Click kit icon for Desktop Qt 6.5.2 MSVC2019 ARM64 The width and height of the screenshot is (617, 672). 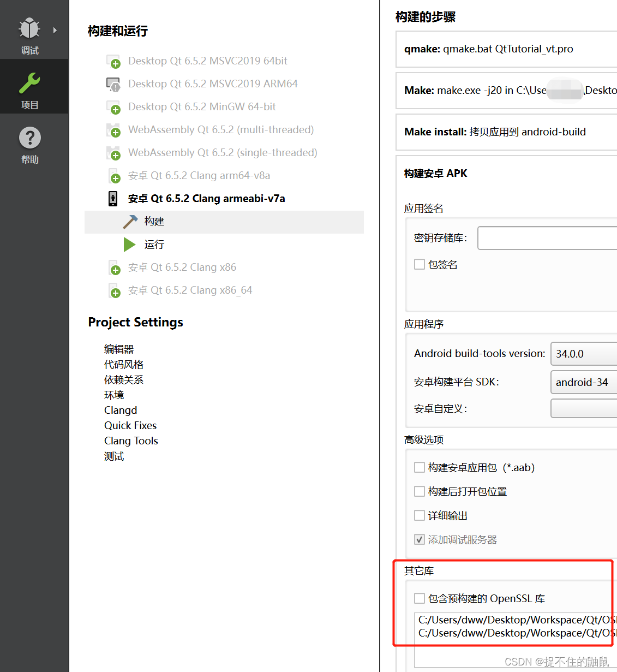(113, 84)
